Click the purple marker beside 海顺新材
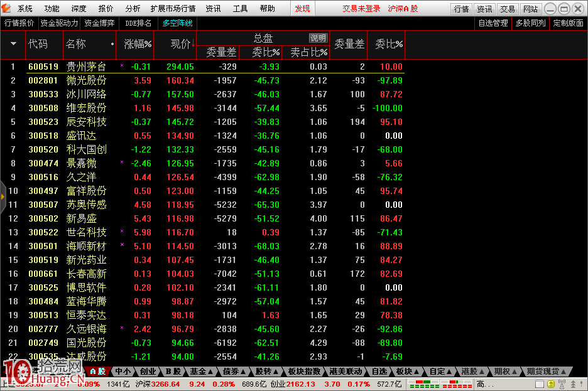 click(x=122, y=245)
